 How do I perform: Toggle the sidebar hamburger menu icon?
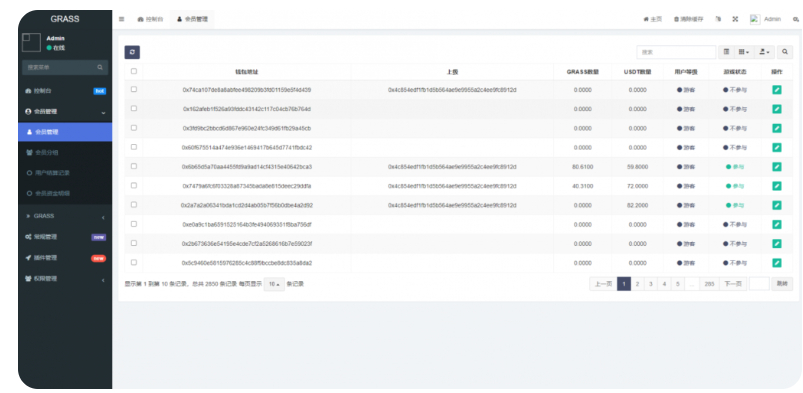pyautogui.click(x=121, y=19)
